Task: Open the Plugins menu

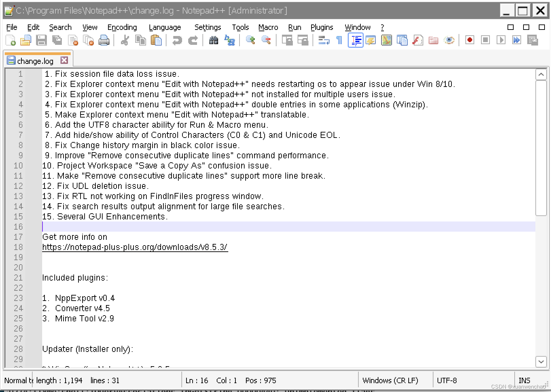Action: click(322, 27)
